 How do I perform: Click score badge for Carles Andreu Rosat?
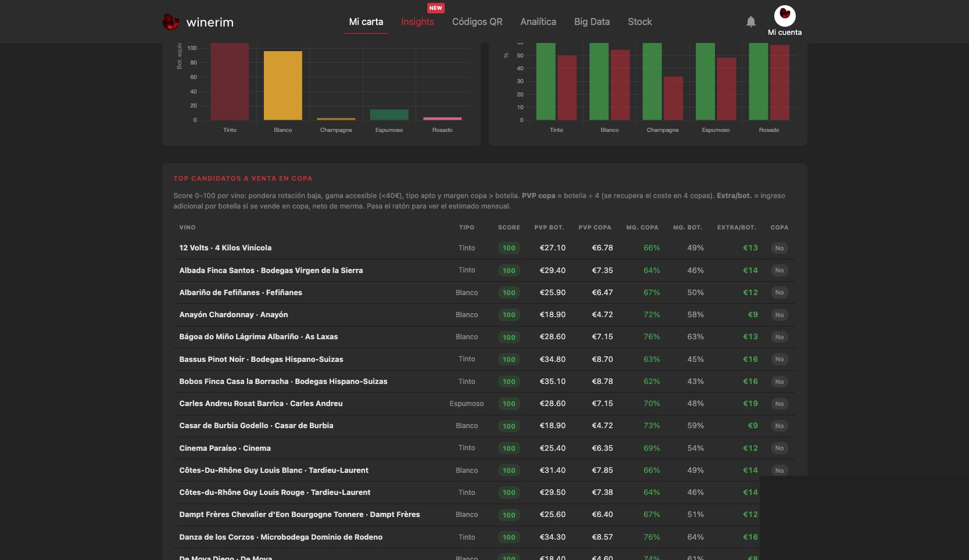pyautogui.click(x=509, y=404)
